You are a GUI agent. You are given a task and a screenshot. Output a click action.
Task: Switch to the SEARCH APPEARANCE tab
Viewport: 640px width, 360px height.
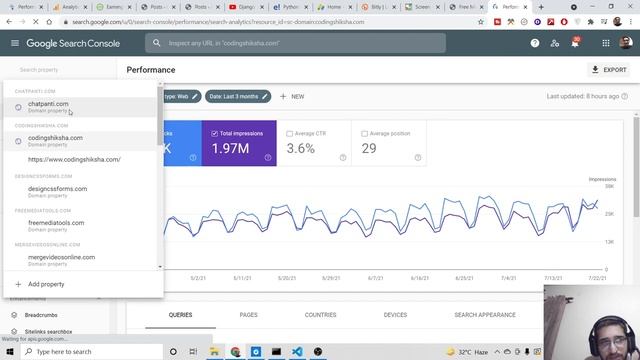pyautogui.click(x=485, y=315)
